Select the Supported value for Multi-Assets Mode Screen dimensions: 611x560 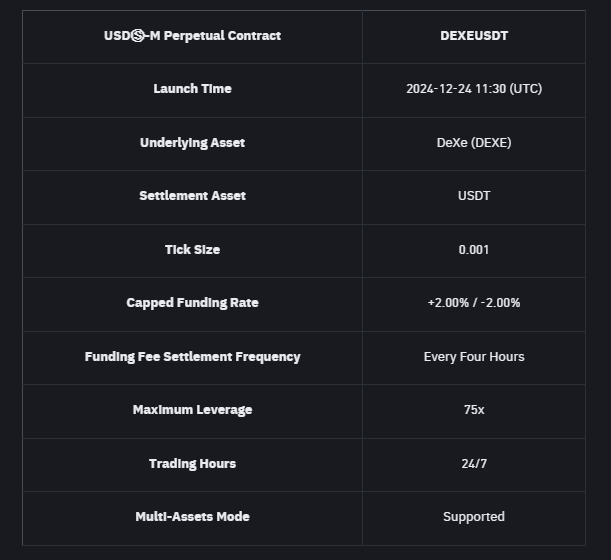[474, 517]
